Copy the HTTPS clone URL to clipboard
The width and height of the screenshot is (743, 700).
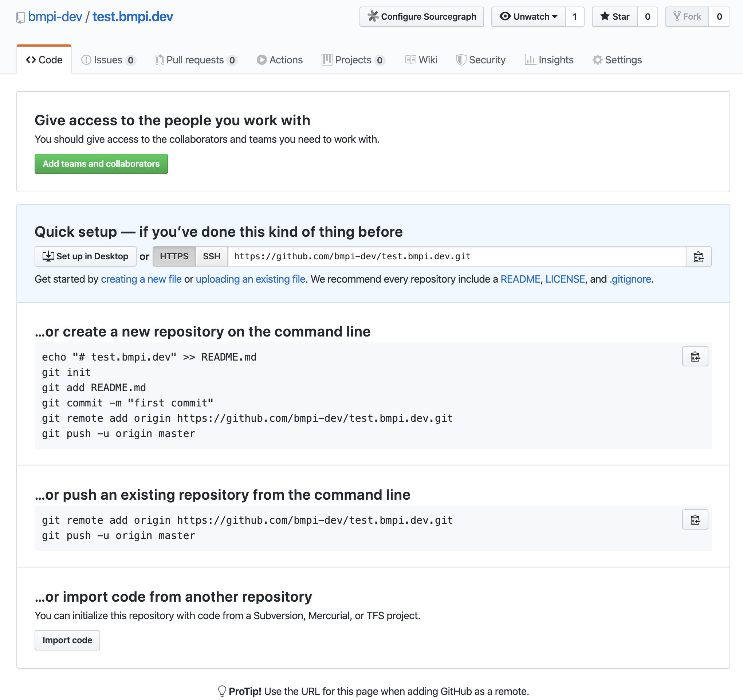tap(698, 256)
